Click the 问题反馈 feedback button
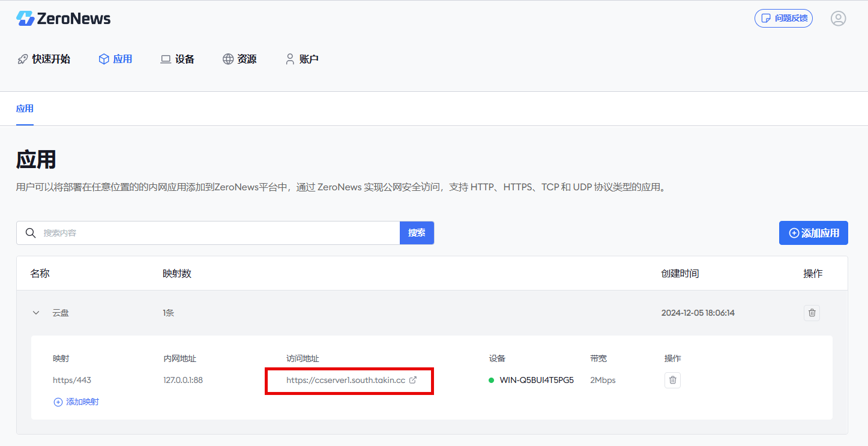The width and height of the screenshot is (868, 446). pos(783,18)
